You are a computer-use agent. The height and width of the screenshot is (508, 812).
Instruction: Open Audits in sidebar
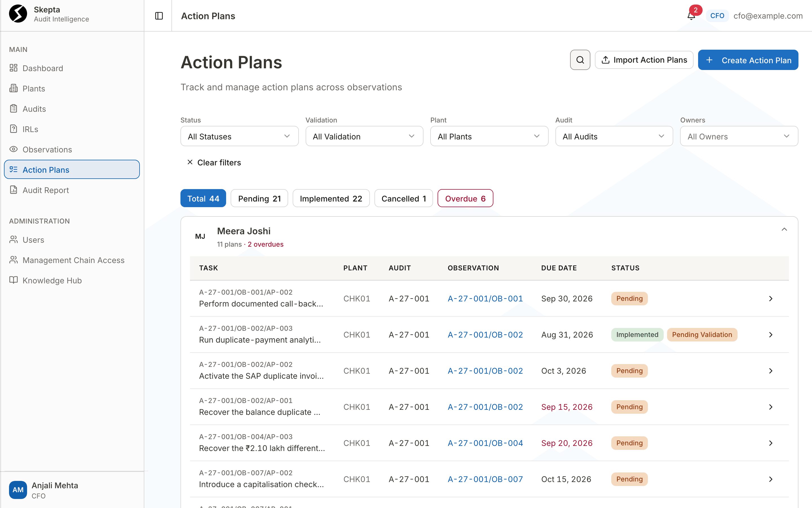(x=71, y=109)
